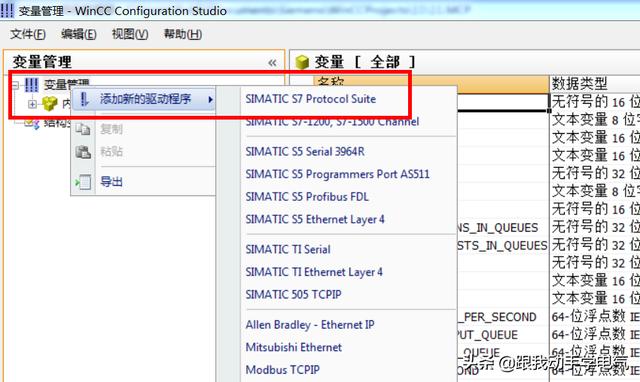This screenshot has width=640, height=382.
Task: Select SIMATIC S5 Profibus FDL driver
Action: pyautogui.click(x=307, y=197)
